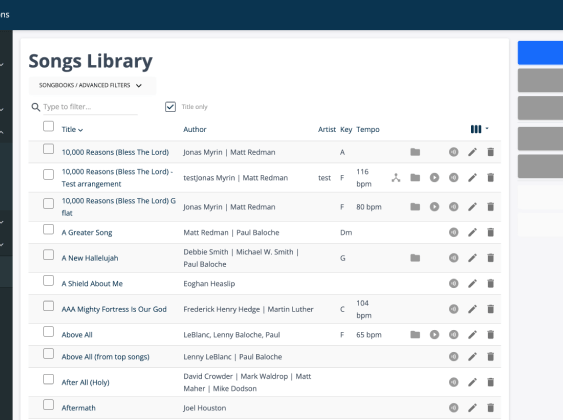Check the Aftermath row
Screen dimensions: 563x420
[x=48, y=405]
